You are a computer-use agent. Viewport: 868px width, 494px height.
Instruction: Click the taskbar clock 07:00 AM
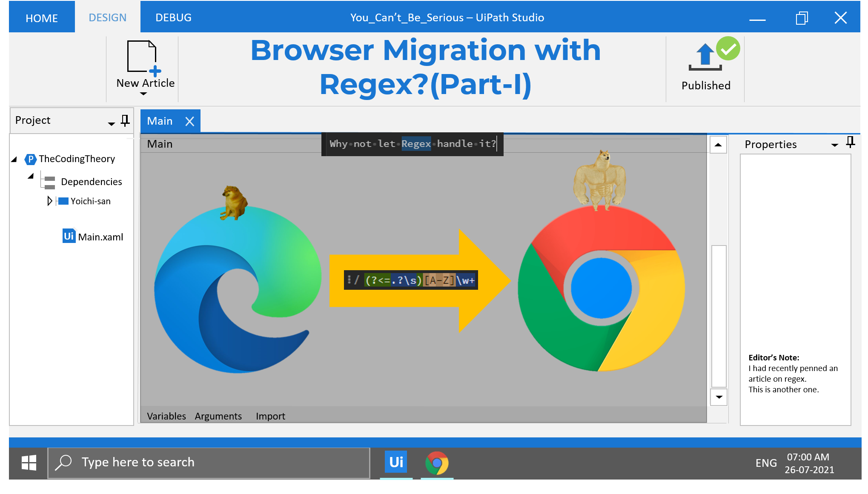point(808,457)
